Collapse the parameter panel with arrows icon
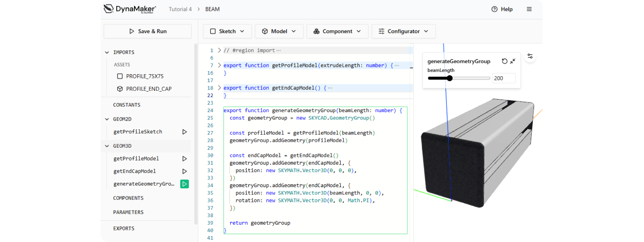 pyautogui.click(x=513, y=61)
